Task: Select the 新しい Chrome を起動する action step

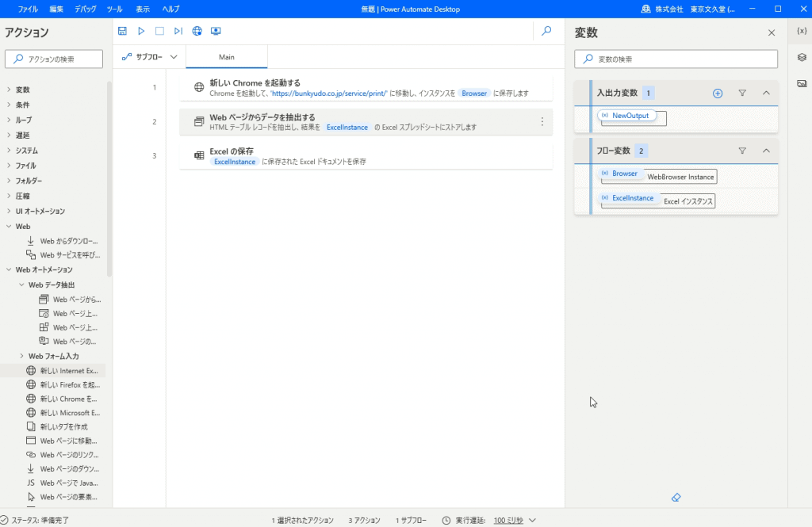Action: click(365, 87)
